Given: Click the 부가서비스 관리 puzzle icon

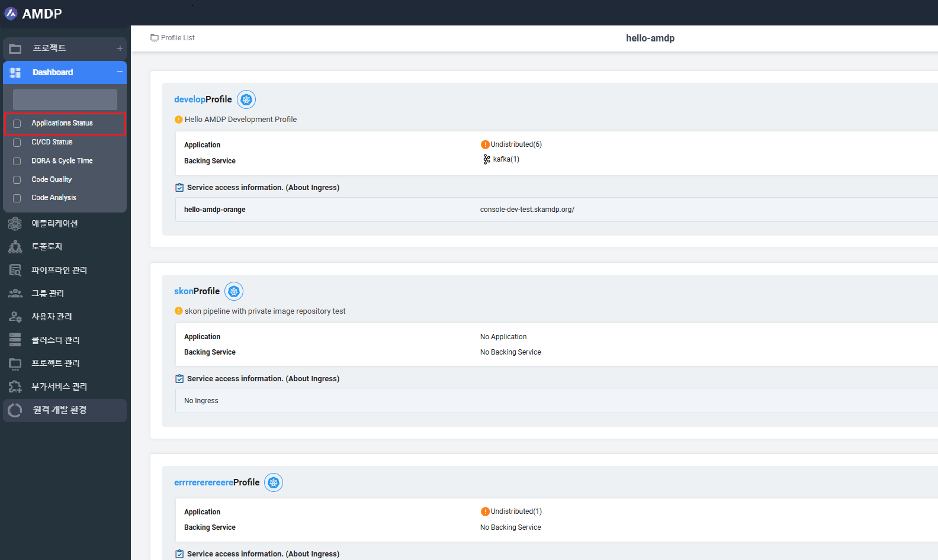Looking at the screenshot, I should coord(15,387).
